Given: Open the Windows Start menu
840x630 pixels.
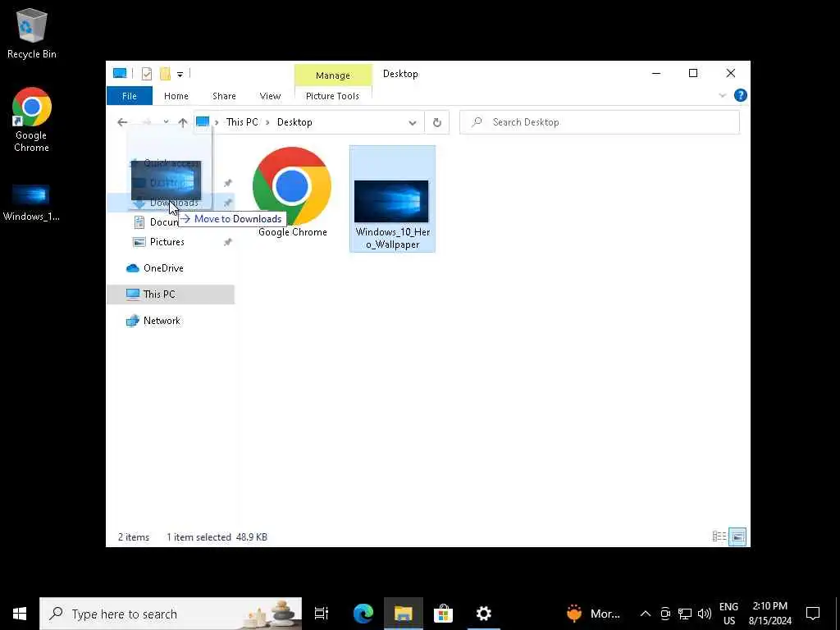Looking at the screenshot, I should pos(20,614).
